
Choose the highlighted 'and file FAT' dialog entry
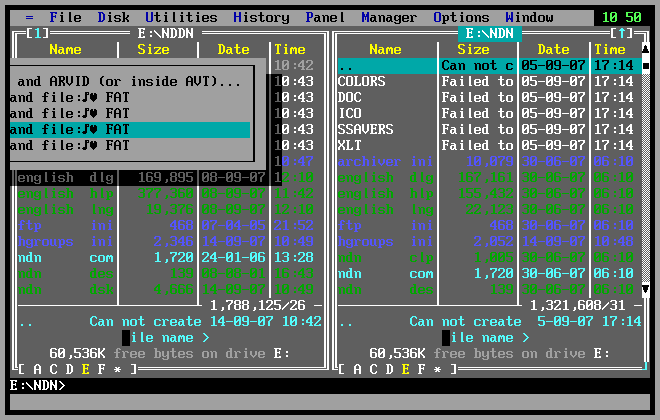[x=130, y=129]
